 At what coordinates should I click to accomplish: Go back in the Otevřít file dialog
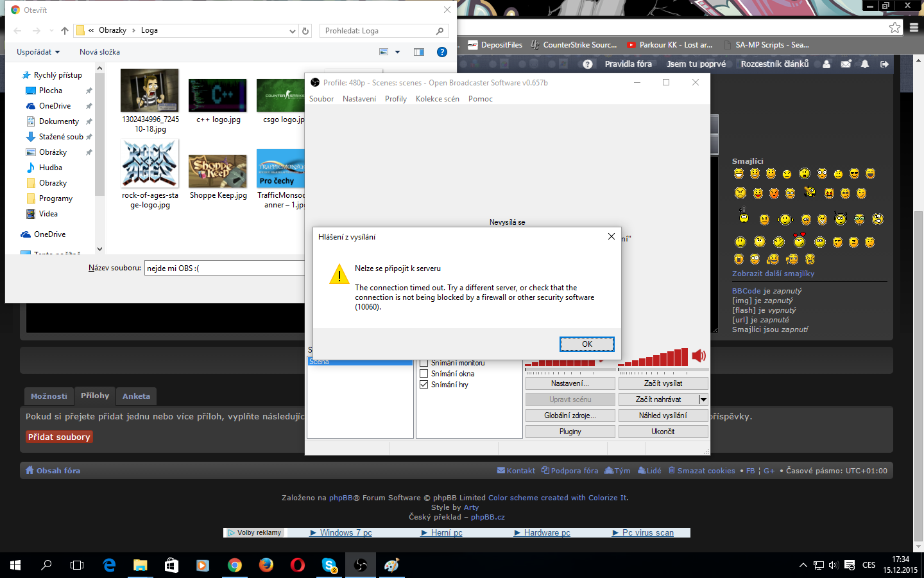pos(17,31)
